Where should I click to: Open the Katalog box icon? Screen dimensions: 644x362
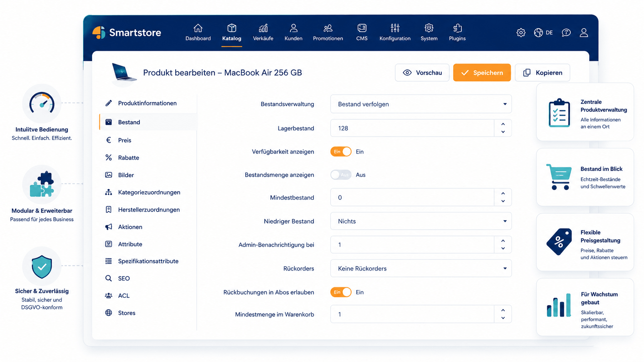(x=231, y=28)
